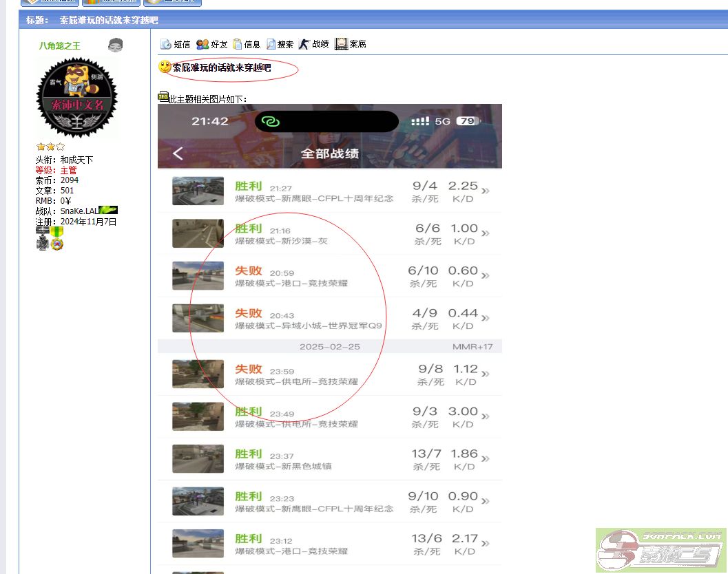
Task: Click the yellow-green ribbon medal icon
Action: [56, 233]
